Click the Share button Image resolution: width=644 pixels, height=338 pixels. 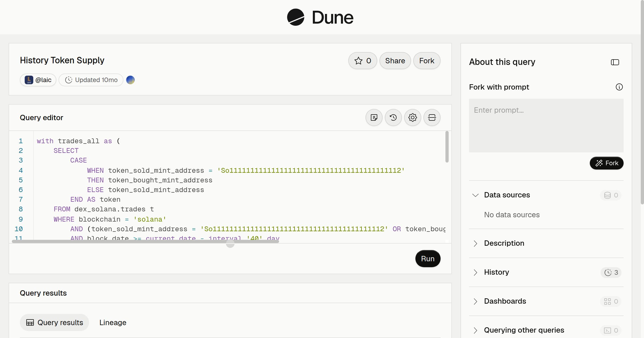point(395,61)
